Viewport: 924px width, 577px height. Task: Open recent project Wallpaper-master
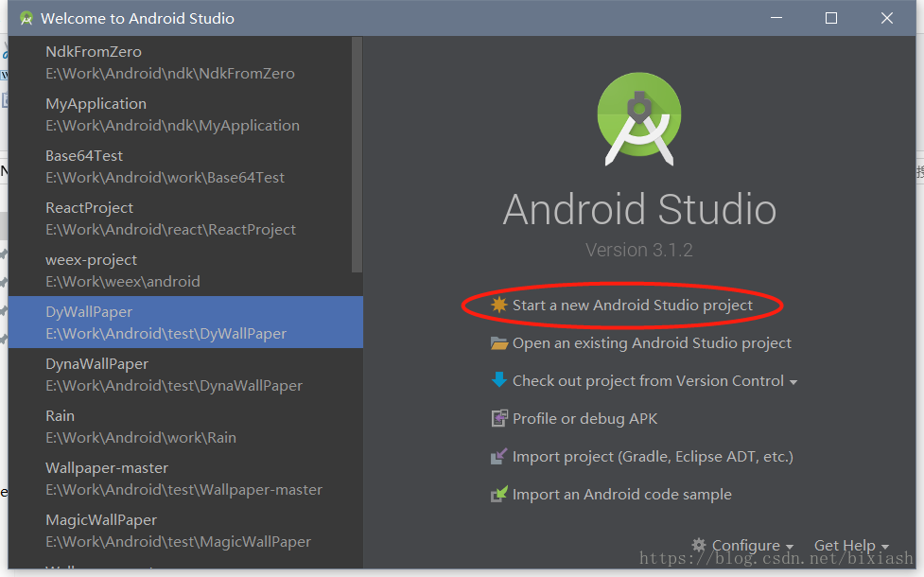(185, 478)
